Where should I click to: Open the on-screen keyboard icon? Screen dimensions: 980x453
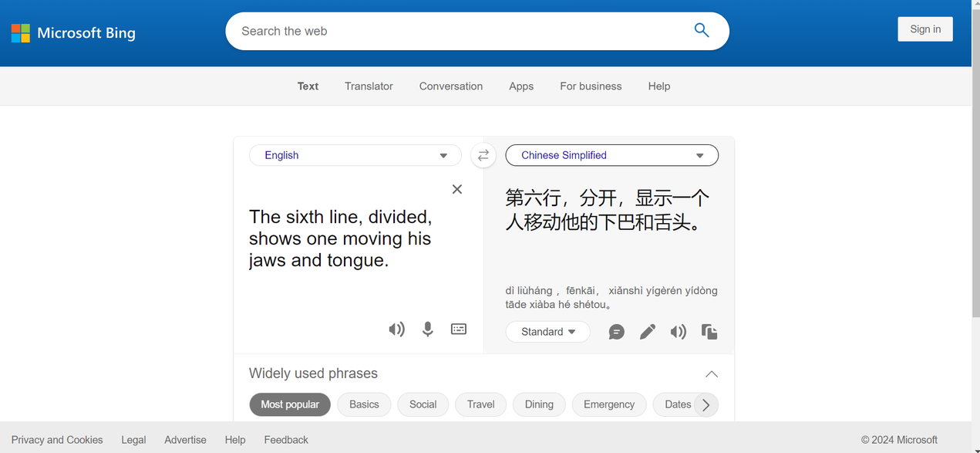coord(459,330)
